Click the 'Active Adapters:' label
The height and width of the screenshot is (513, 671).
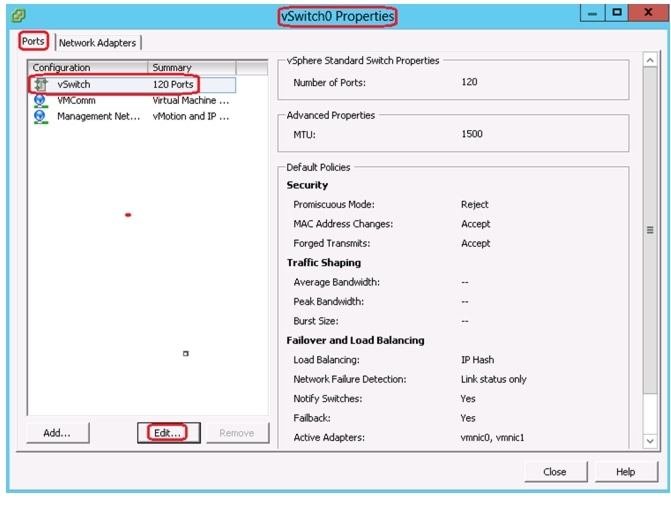click(329, 437)
